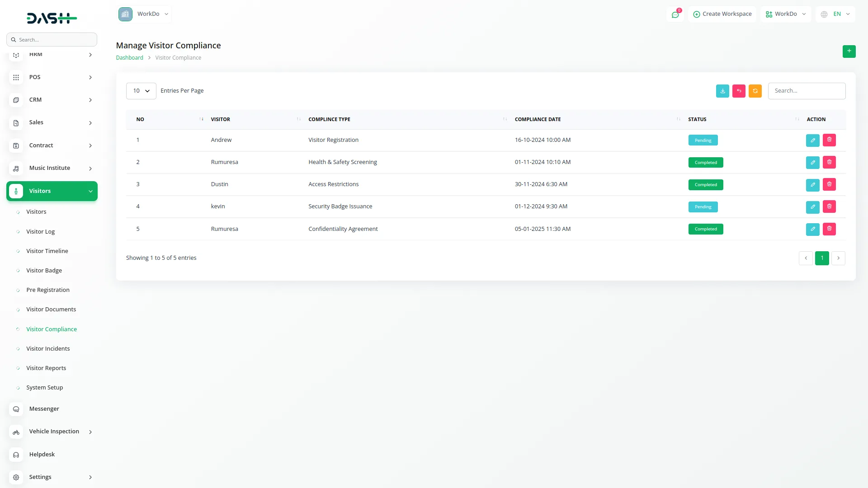Open Visitor Incidents in the sidebar
Screen dimensions: 868x488
click(48, 348)
